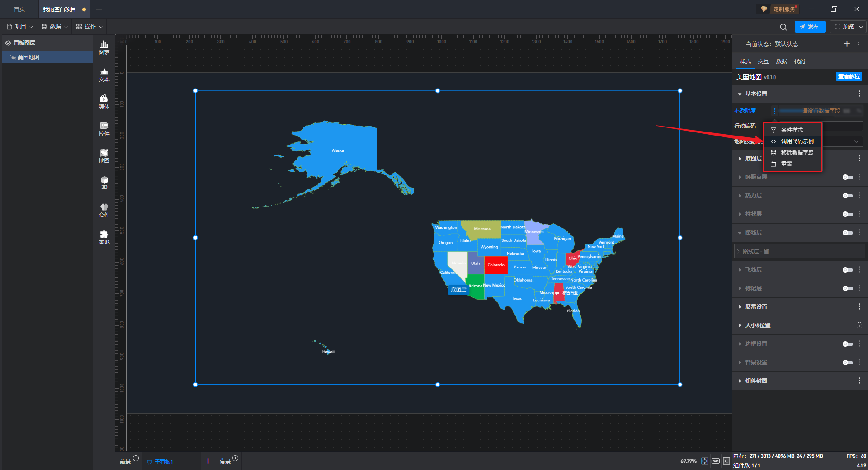Viewport: 868px width, 470px height.
Task: Open the 媒体 media components panel
Action: click(x=104, y=102)
